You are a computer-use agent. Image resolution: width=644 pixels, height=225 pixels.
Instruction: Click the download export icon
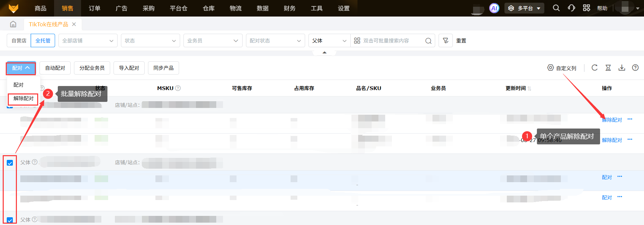point(622,68)
